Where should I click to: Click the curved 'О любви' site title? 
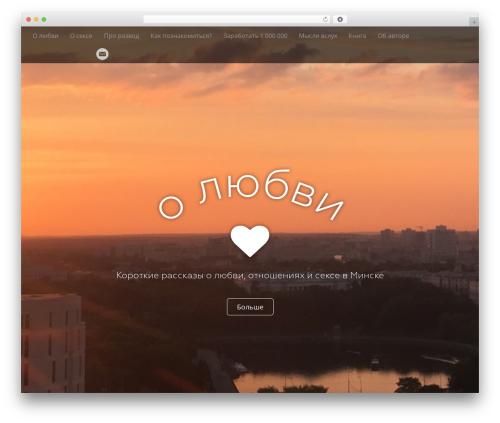click(251, 195)
